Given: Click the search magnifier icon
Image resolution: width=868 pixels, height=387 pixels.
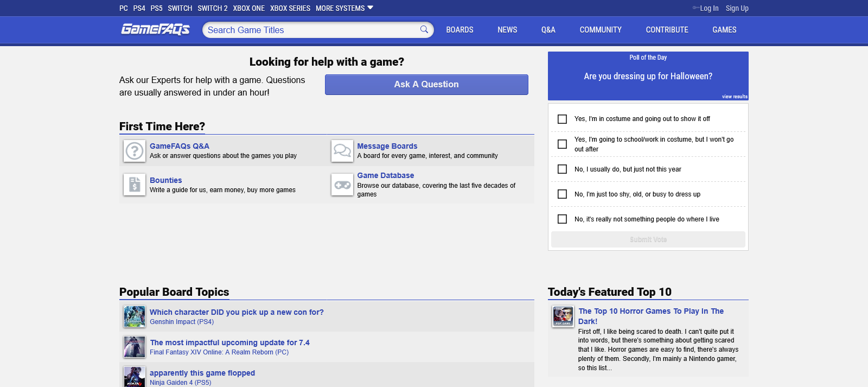Looking at the screenshot, I should click(x=424, y=30).
